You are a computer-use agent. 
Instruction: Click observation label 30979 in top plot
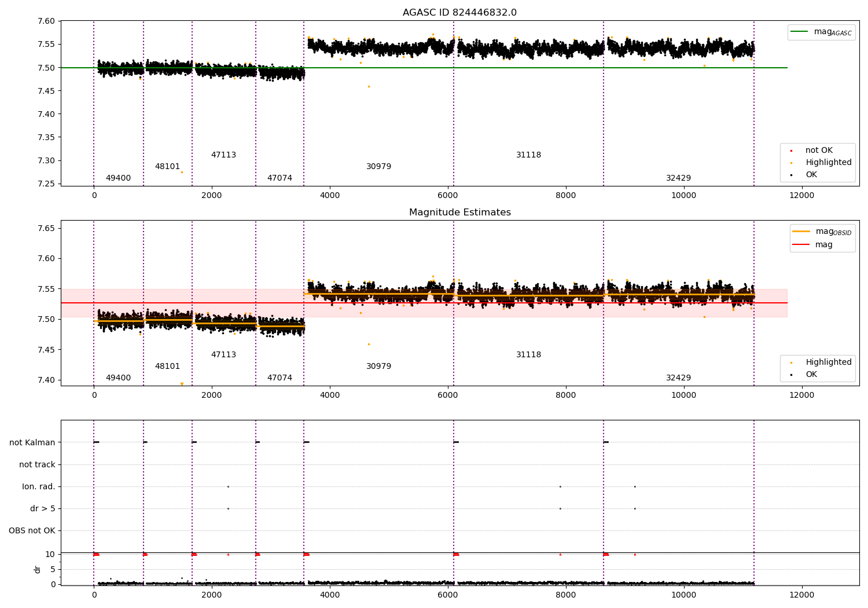click(x=378, y=167)
